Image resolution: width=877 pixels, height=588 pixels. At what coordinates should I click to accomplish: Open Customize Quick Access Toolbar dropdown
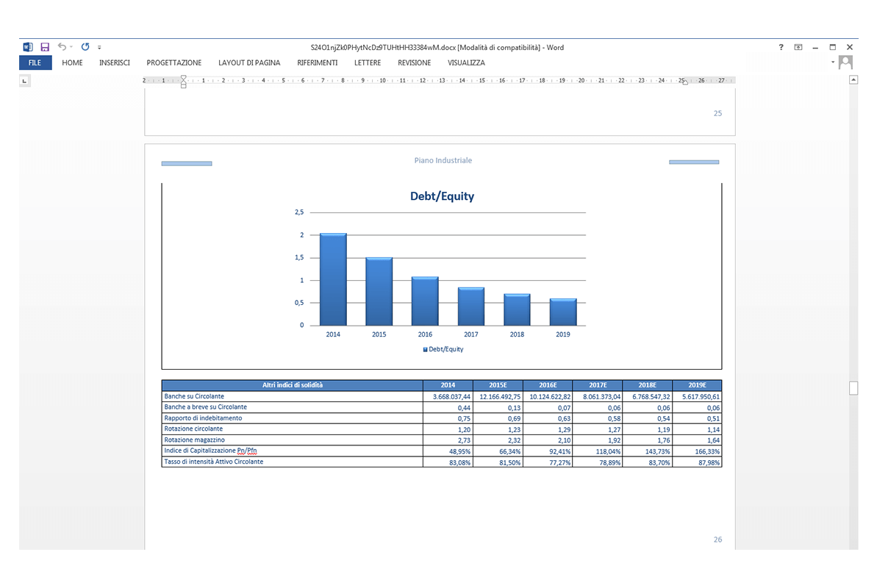99,48
